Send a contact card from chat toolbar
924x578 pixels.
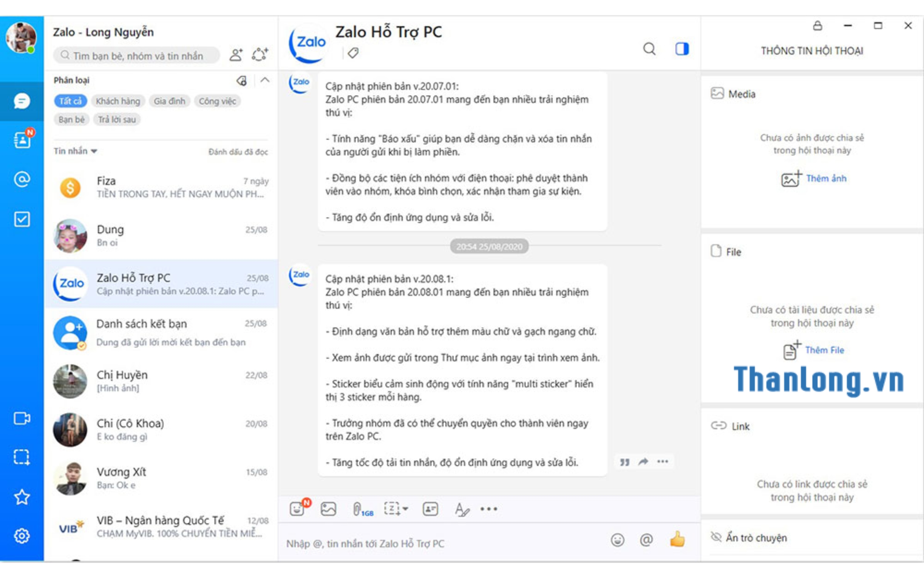point(430,509)
